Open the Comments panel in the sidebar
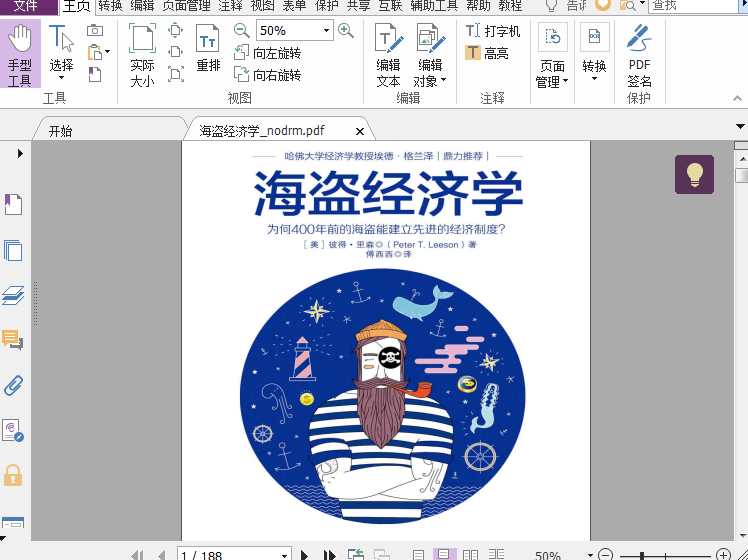Image resolution: width=748 pixels, height=560 pixels. 12,340
